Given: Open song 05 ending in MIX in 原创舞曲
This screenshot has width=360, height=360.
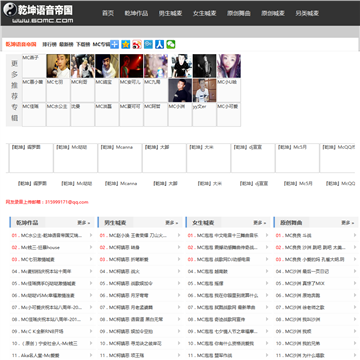Looking at the screenshot, I should pos(305,283).
